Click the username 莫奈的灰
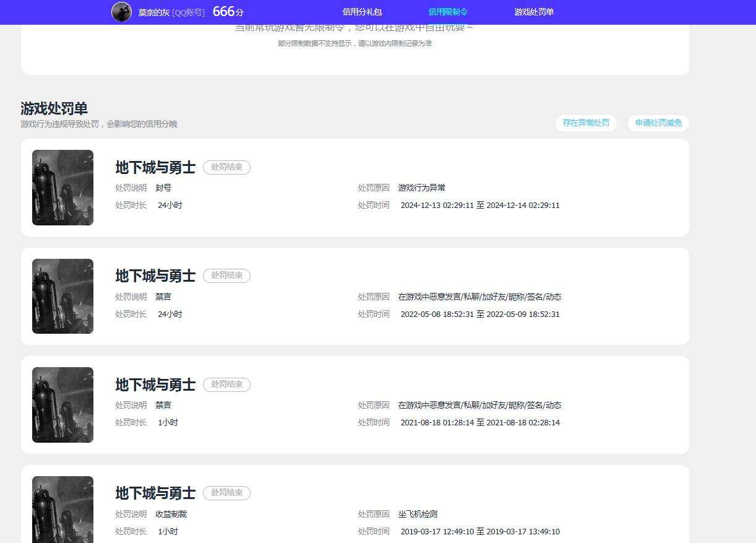Image resolution: width=756 pixels, height=543 pixels. 154,12
